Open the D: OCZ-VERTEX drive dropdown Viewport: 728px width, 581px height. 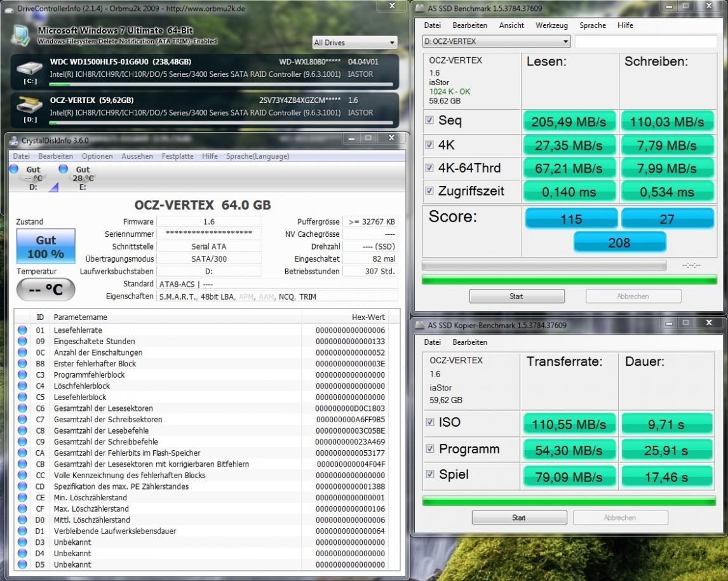496,41
